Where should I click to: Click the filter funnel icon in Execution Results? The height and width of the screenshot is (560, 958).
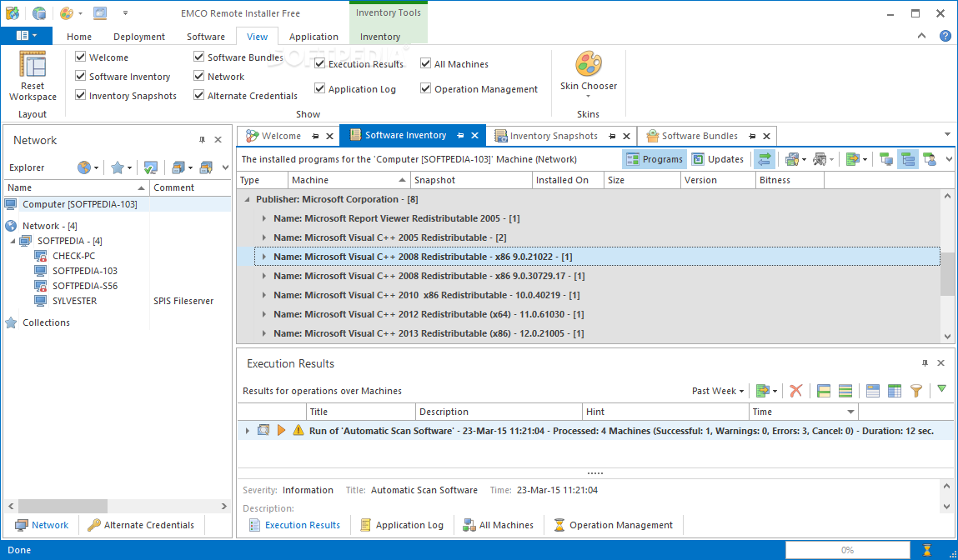tap(915, 391)
